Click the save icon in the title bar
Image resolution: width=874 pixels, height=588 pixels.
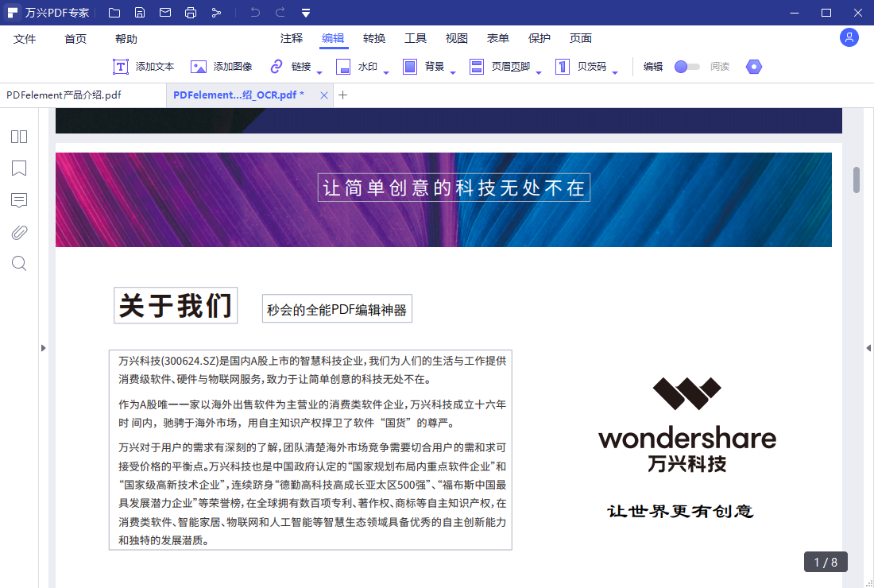tap(140, 12)
